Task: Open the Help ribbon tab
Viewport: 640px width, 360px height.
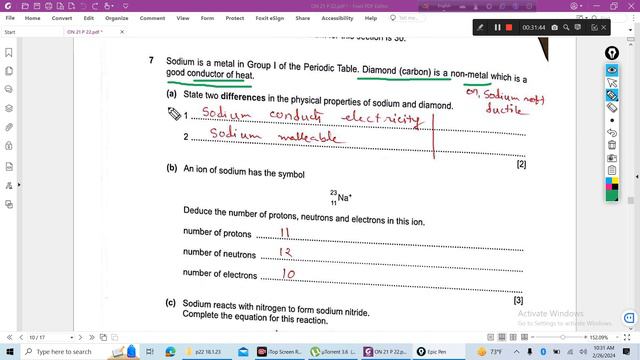Action: (371, 18)
